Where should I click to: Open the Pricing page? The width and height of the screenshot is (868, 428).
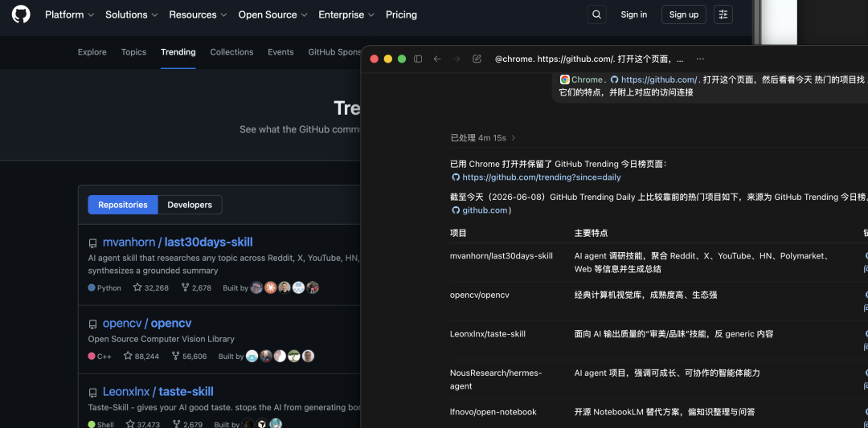click(401, 14)
